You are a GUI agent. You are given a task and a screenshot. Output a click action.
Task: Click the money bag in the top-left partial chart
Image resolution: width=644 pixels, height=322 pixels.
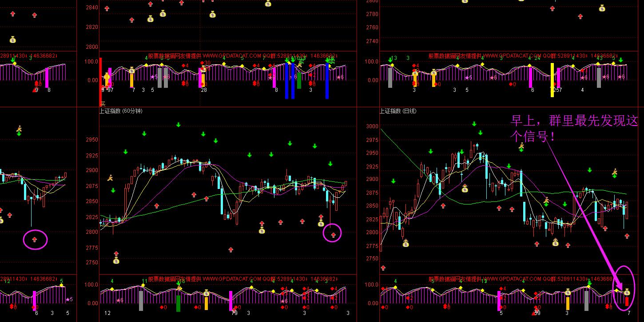[x=12, y=39]
